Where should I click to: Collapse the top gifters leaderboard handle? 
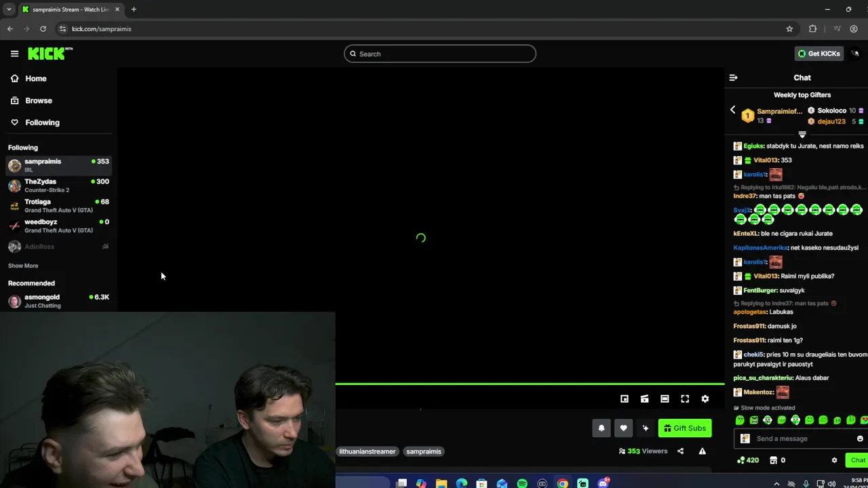(x=802, y=134)
